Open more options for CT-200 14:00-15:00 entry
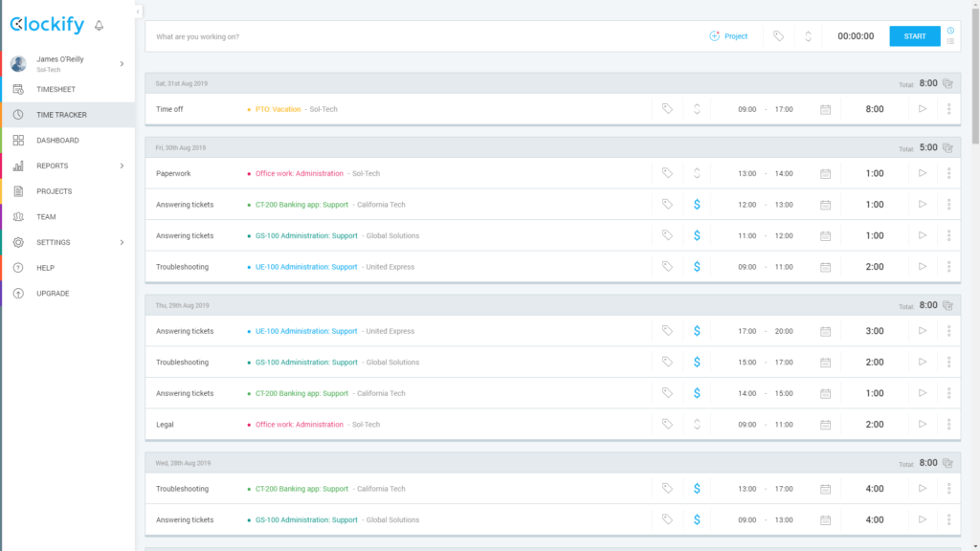980x551 pixels. click(x=948, y=393)
